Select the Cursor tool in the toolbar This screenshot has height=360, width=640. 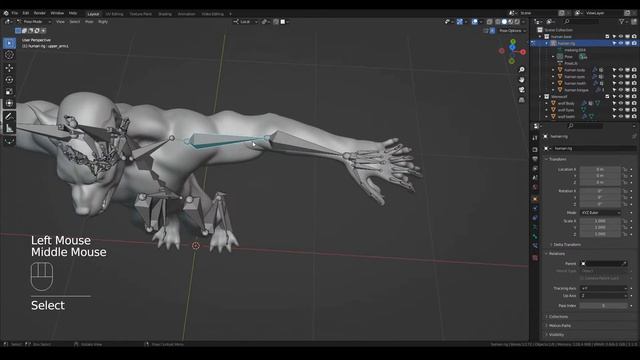[x=9, y=55]
